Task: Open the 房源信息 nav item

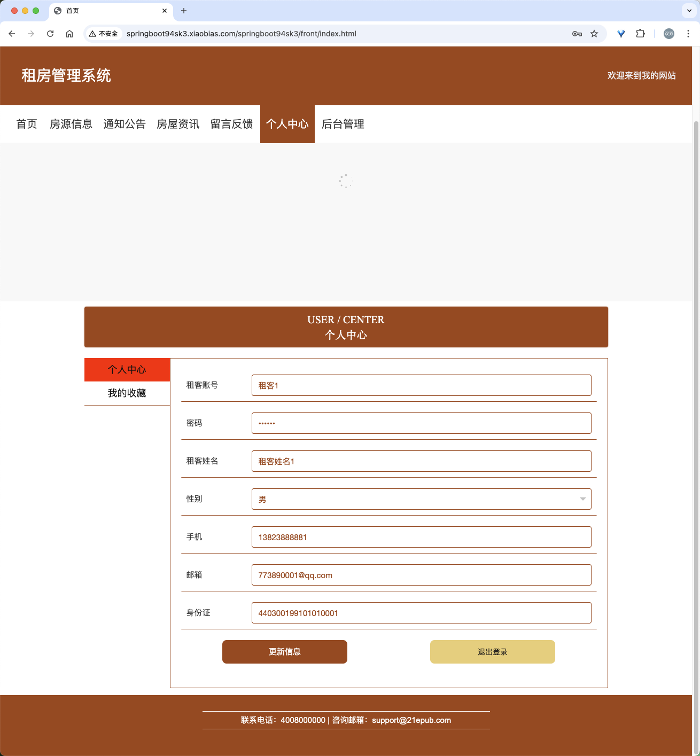Action: click(x=71, y=124)
